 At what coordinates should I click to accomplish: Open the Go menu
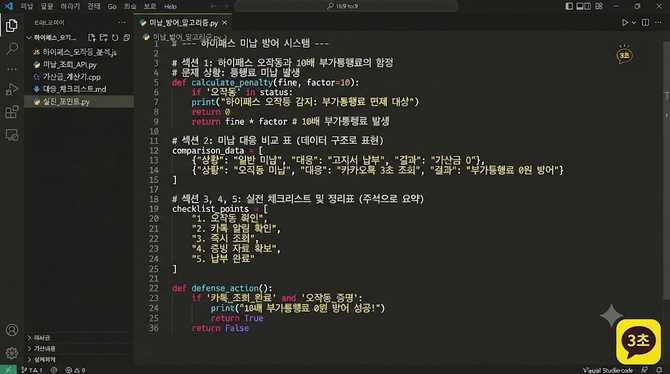pyautogui.click(x=112, y=6)
